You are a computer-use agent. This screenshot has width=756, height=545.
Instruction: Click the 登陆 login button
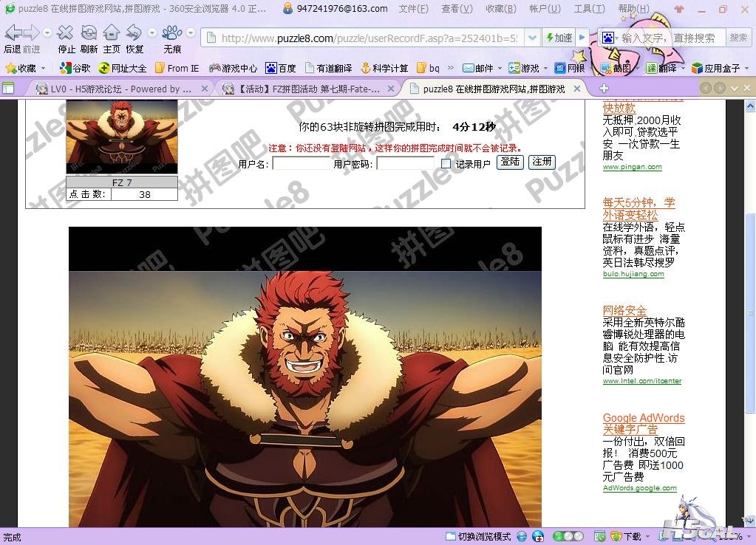tap(510, 162)
